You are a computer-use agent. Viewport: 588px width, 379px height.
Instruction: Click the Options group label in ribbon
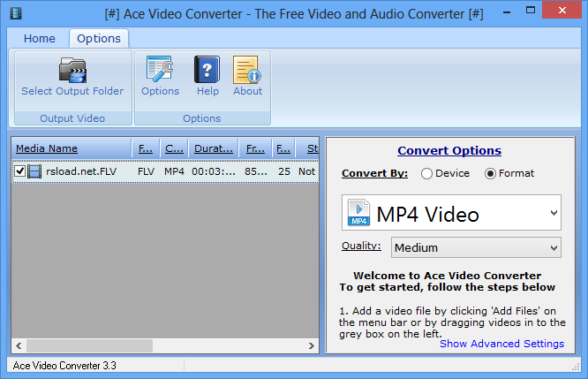pyautogui.click(x=202, y=118)
